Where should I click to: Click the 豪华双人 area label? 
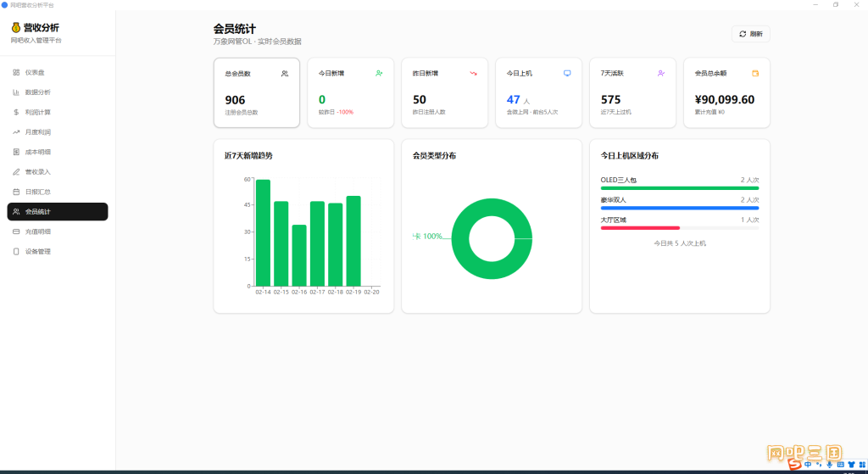click(x=614, y=200)
